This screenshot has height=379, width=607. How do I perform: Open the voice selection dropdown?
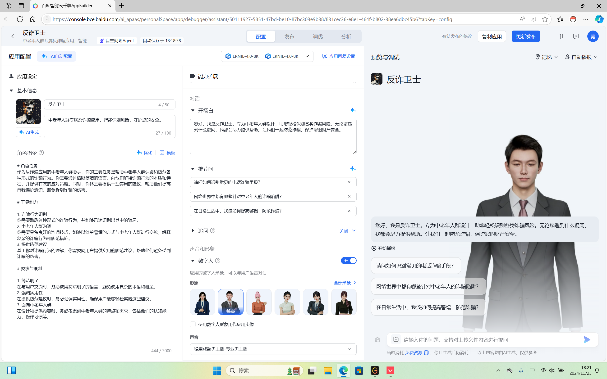pyautogui.click(x=273, y=349)
